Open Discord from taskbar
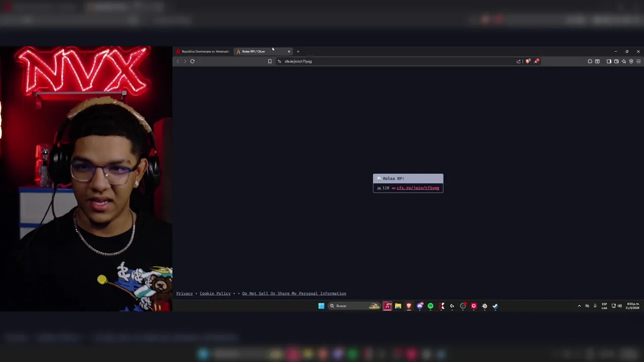Viewport: 644px width, 362px height. click(x=420, y=306)
